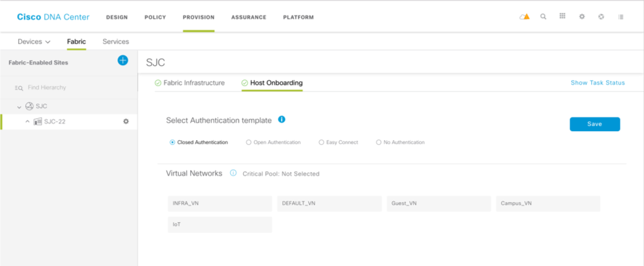Select Open Authentication radio button
This screenshot has height=266, width=644.
pyautogui.click(x=248, y=142)
